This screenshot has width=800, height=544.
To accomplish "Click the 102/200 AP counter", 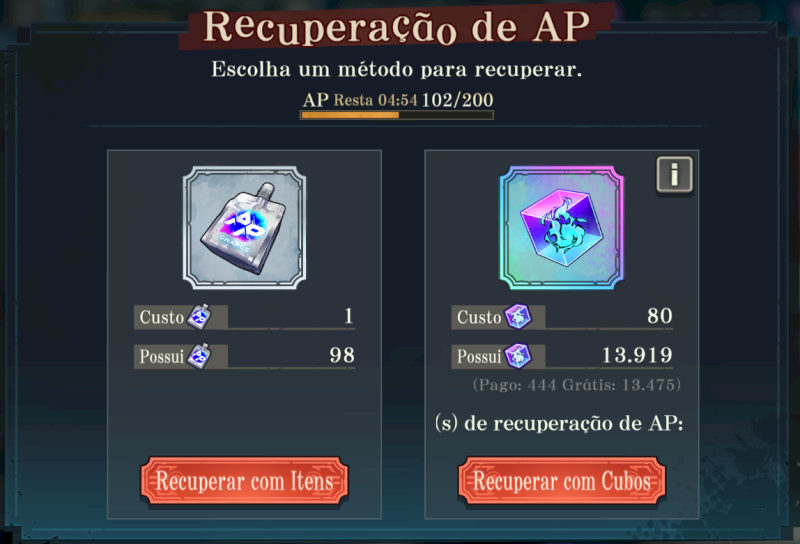I will coord(458,100).
